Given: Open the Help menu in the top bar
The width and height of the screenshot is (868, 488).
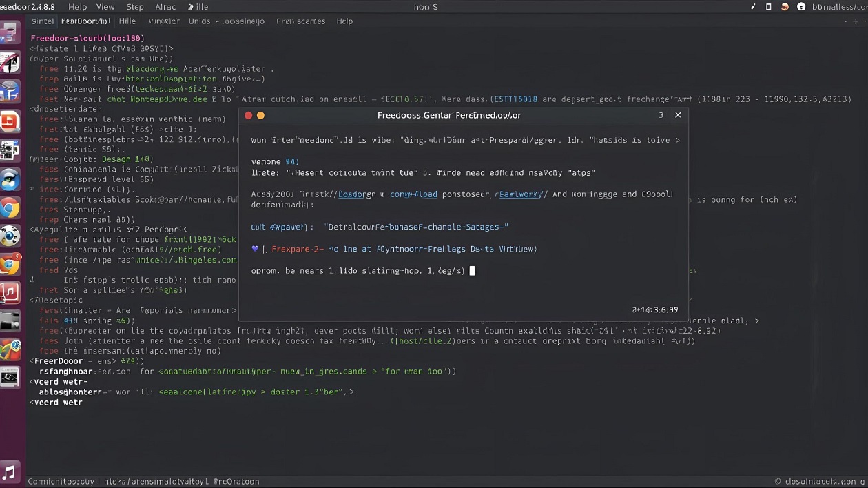Looking at the screenshot, I should point(77,7).
